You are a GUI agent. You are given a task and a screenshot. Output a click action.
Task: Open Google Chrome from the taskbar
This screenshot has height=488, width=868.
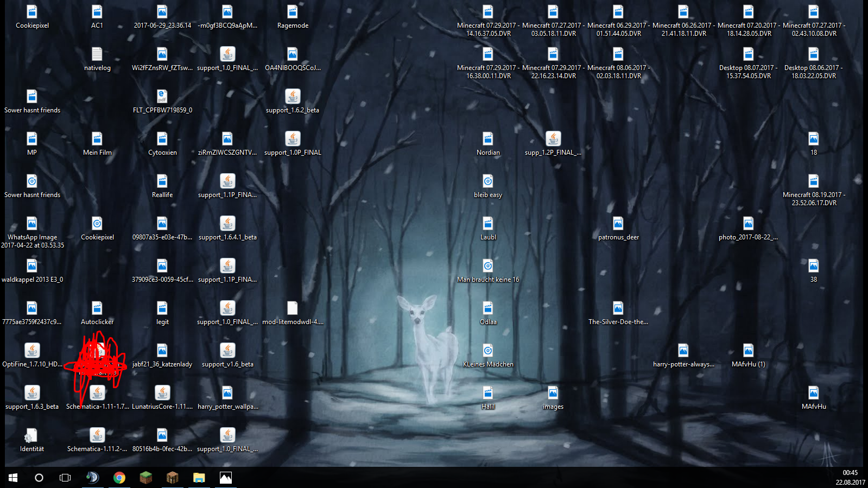tap(119, 478)
